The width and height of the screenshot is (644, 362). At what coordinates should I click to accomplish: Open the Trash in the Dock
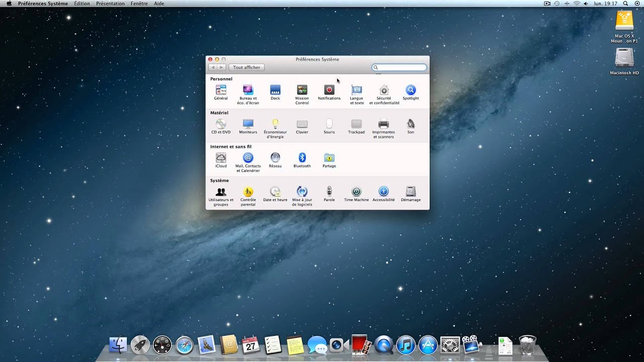click(527, 345)
